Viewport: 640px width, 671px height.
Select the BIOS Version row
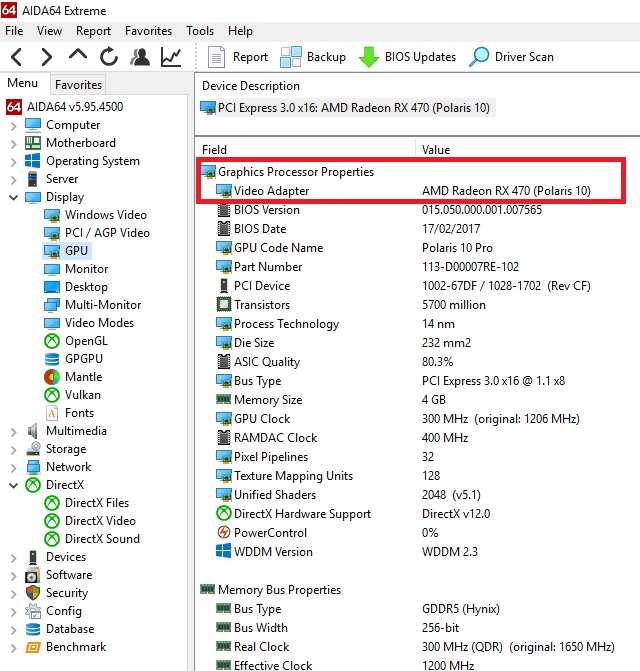tap(418, 210)
